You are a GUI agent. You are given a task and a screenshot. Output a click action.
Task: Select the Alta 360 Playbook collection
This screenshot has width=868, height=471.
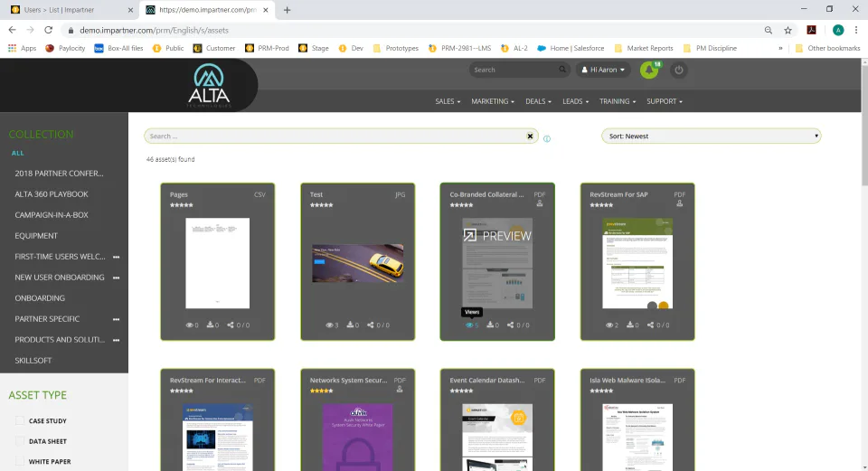[x=52, y=194]
